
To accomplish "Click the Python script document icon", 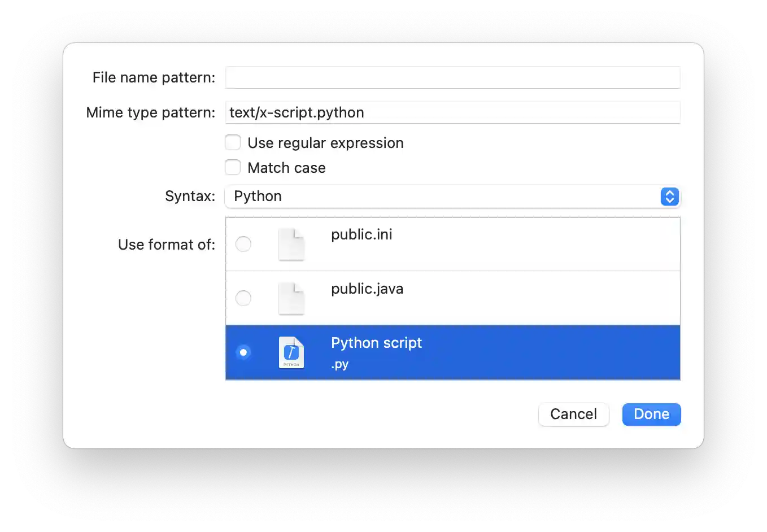I will click(x=291, y=352).
